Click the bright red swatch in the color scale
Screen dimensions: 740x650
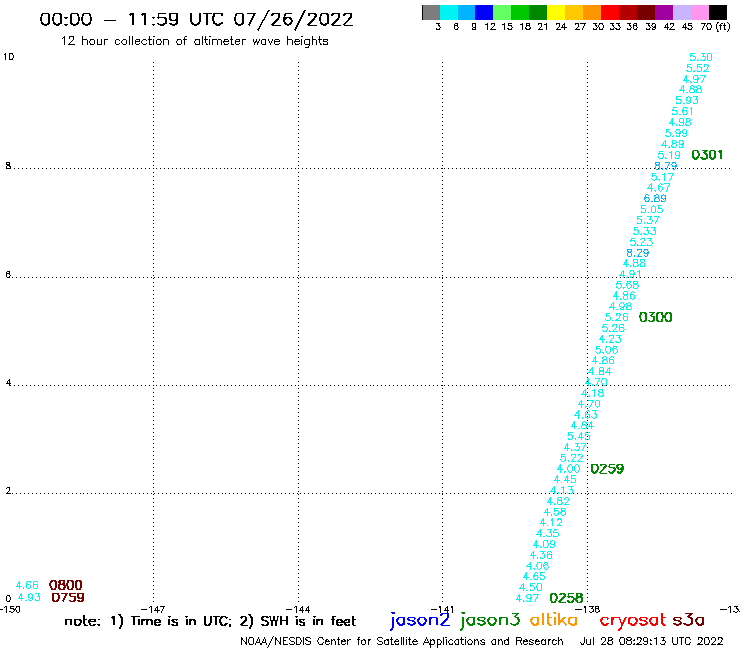pos(610,12)
